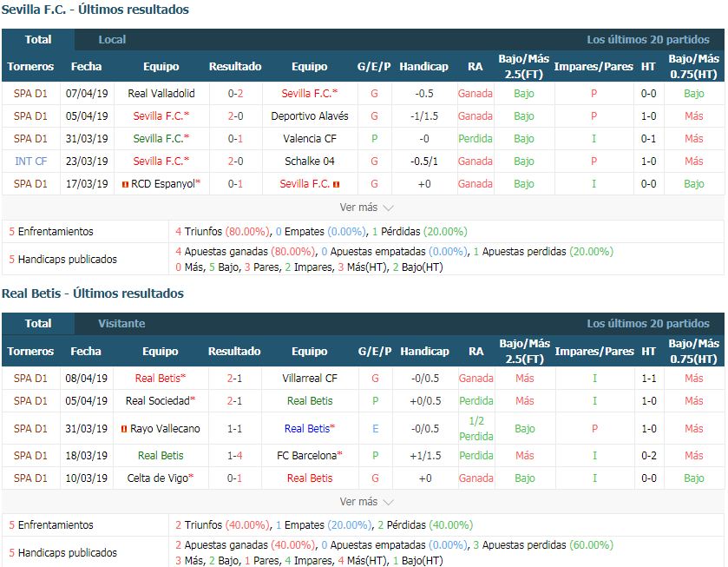Select the Total tab in Real Betis section
Viewport: 728px width, 567px height.
tap(38, 324)
